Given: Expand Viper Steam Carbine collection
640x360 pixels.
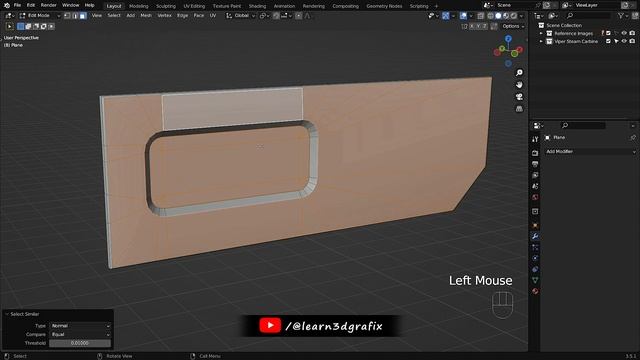Looking at the screenshot, I should [541, 41].
